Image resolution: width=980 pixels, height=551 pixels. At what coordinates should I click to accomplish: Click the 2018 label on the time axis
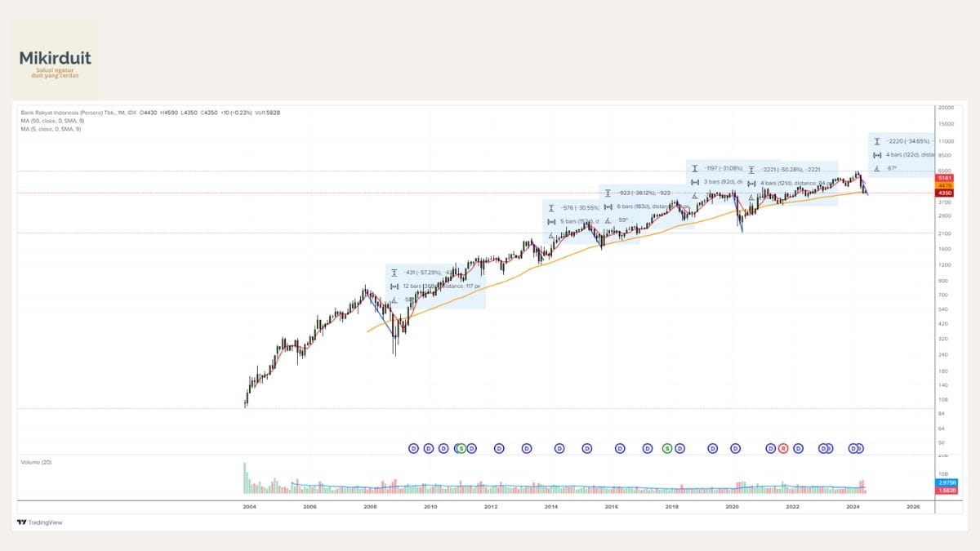pos(671,507)
